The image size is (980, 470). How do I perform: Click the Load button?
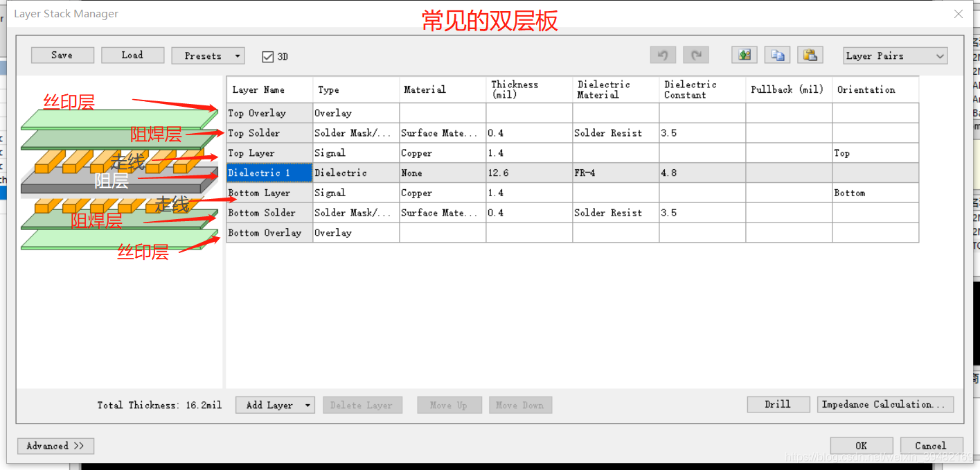132,55
